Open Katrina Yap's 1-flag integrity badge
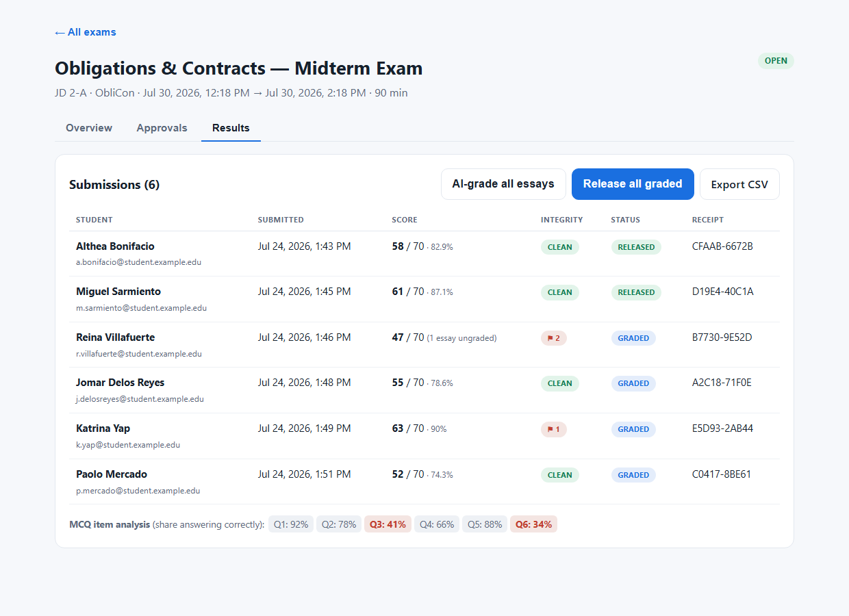 click(553, 429)
